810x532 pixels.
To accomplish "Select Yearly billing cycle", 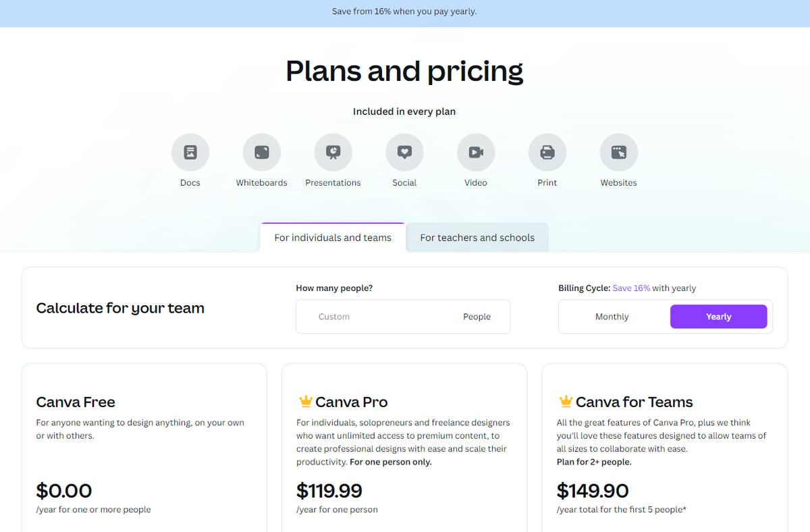I will pyautogui.click(x=718, y=317).
